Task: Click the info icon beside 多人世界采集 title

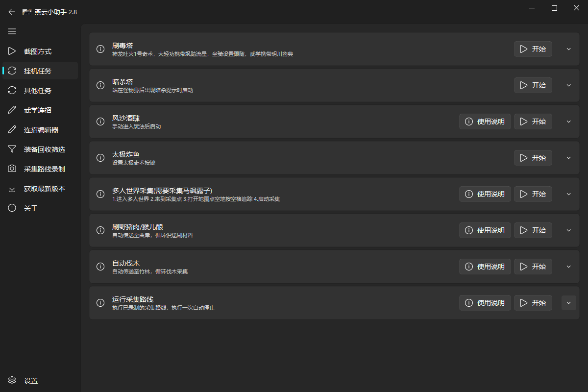Action: pos(100,194)
